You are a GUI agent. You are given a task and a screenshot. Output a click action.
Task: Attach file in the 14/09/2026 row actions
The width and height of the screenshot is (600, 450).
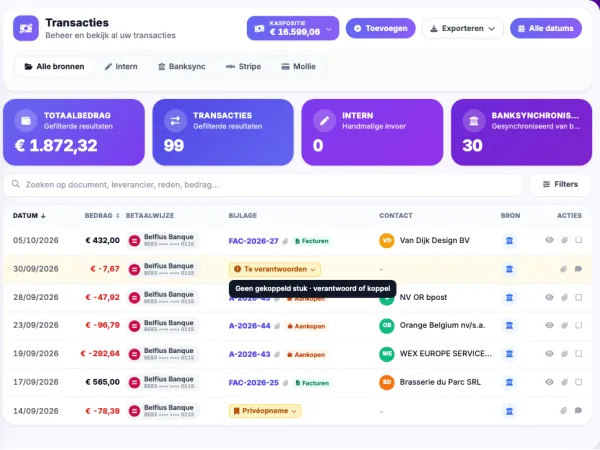pyautogui.click(x=563, y=411)
